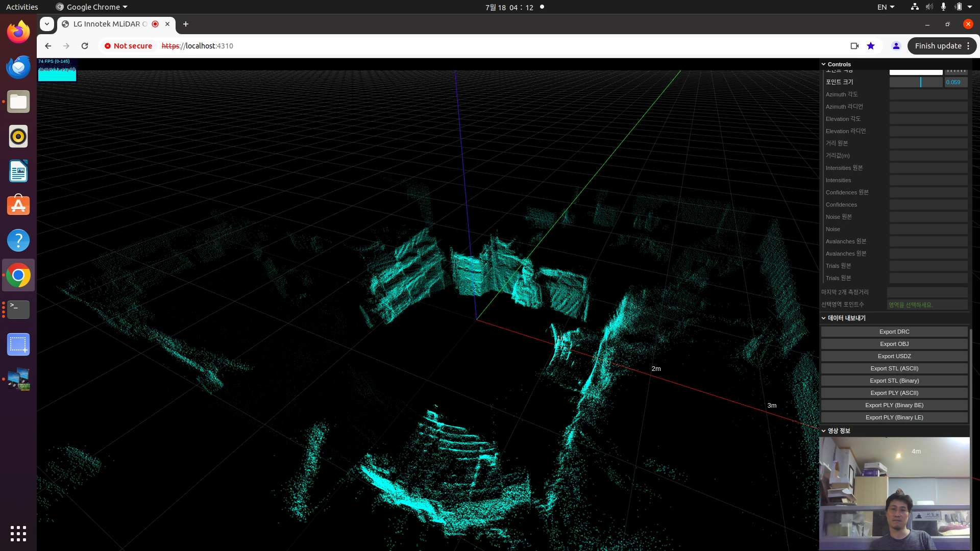Open the Files manager dock icon
The image size is (980, 551).
point(18,102)
